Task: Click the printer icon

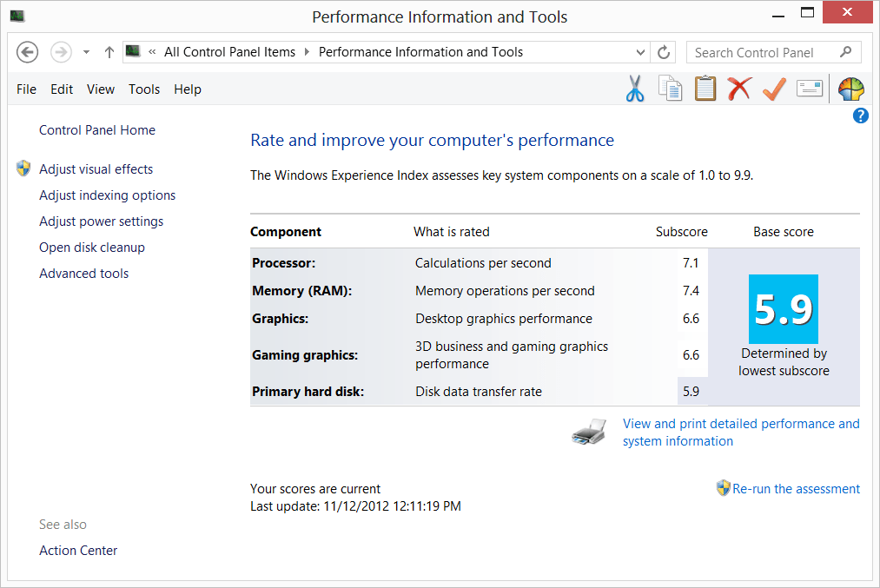Action: coord(589,432)
